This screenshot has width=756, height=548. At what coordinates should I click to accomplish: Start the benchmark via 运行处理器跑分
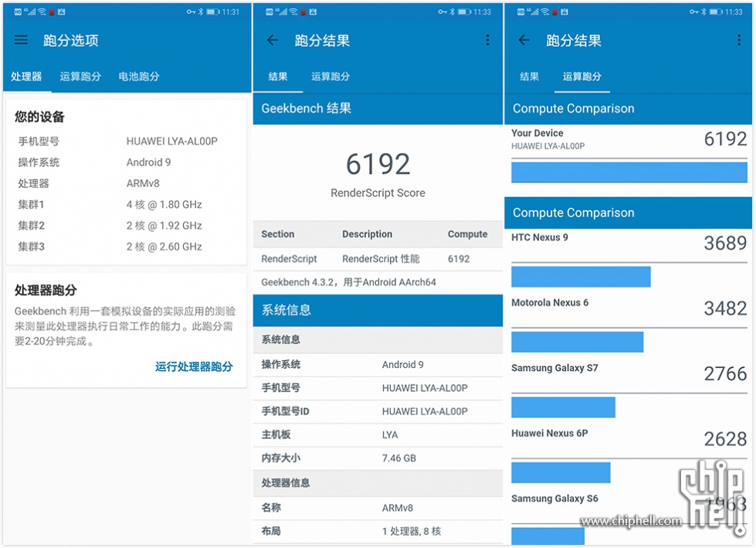194,366
